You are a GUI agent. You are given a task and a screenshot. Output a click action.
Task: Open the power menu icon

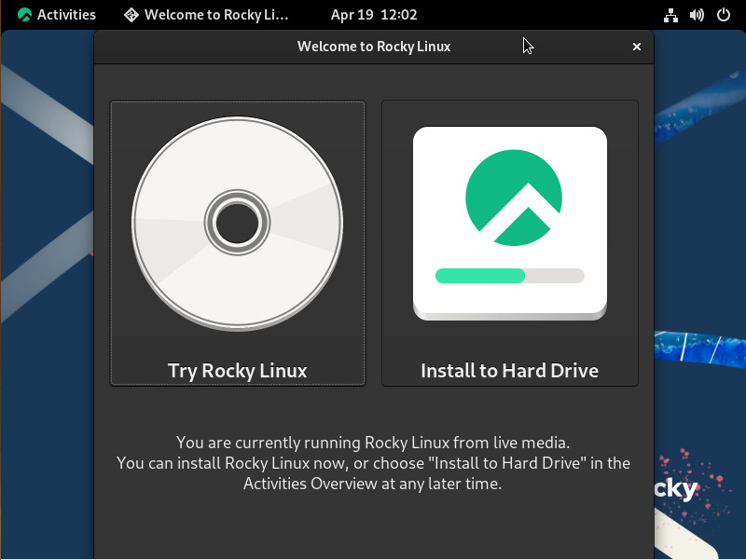724,15
